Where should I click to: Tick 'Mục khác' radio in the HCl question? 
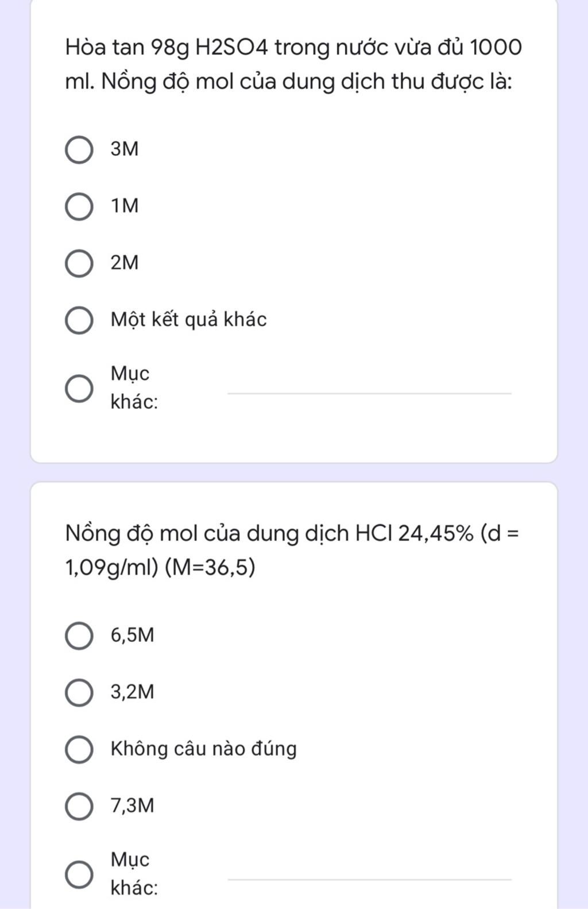click(79, 875)
